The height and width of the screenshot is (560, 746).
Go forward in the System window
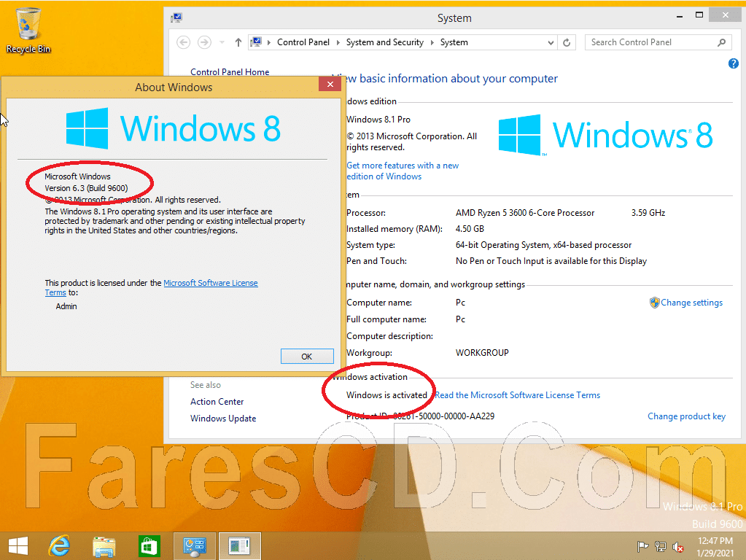205,42
